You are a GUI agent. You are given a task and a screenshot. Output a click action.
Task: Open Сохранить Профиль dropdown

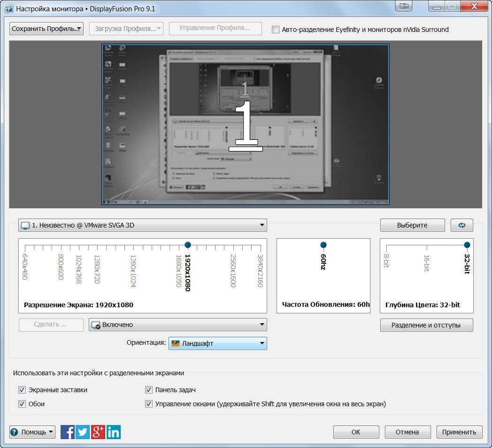point(46,29)
